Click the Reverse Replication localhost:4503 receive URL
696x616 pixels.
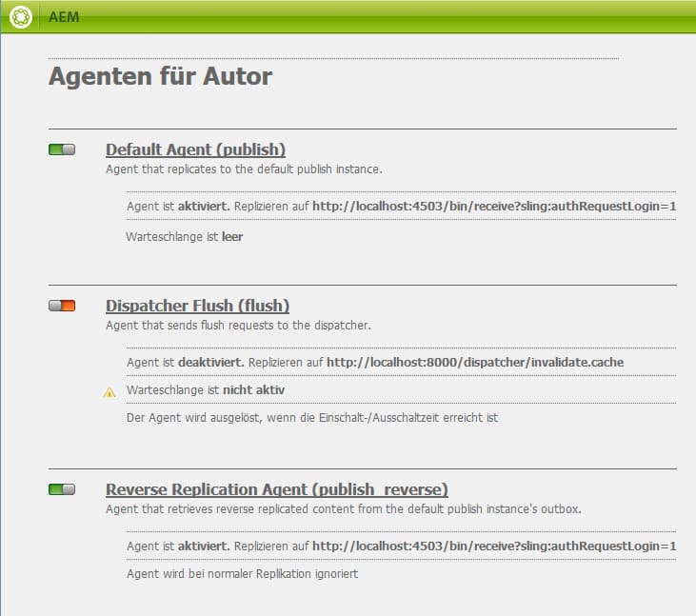pyautogui.click(x=494, y=546)
